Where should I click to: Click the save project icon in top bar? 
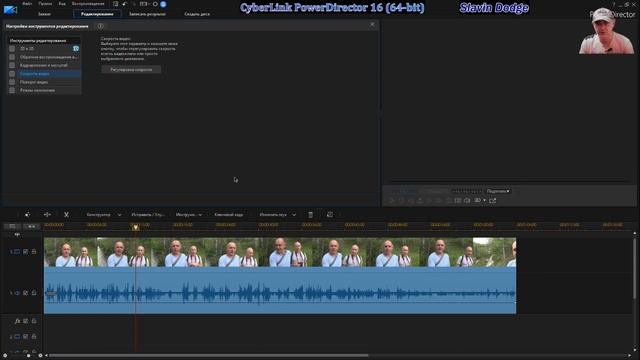point(116,4)
